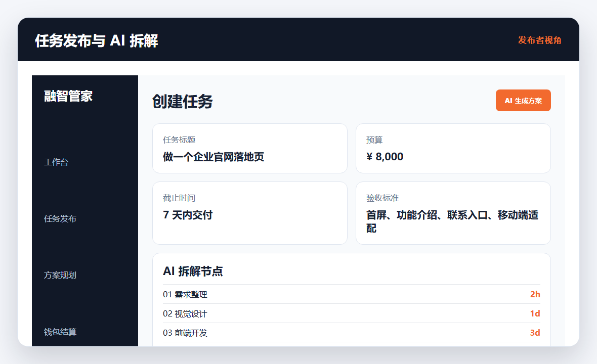Click the 发布者视角 label in the header

pyautogui.click(x=539, y=40)
